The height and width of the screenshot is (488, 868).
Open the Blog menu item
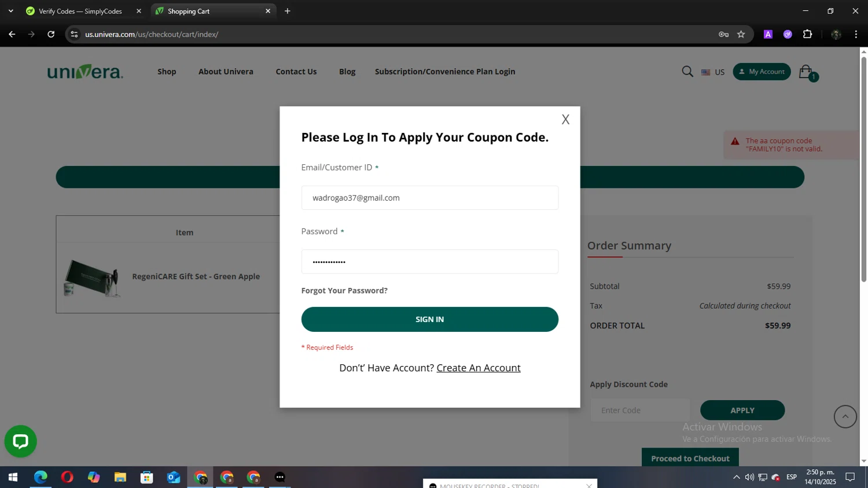click(347, 72)
